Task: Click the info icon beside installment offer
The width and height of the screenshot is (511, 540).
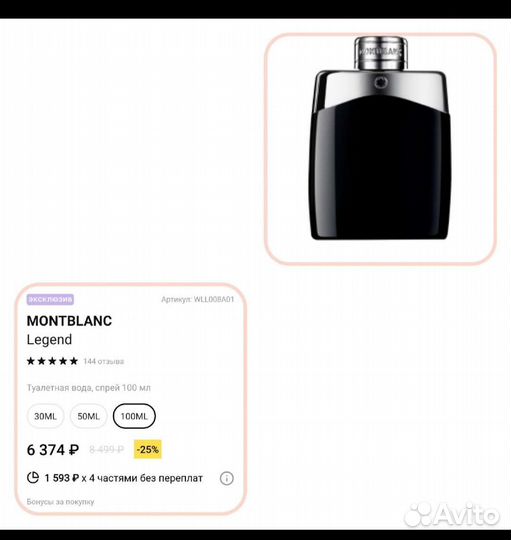Action: (x=227, y=478)
